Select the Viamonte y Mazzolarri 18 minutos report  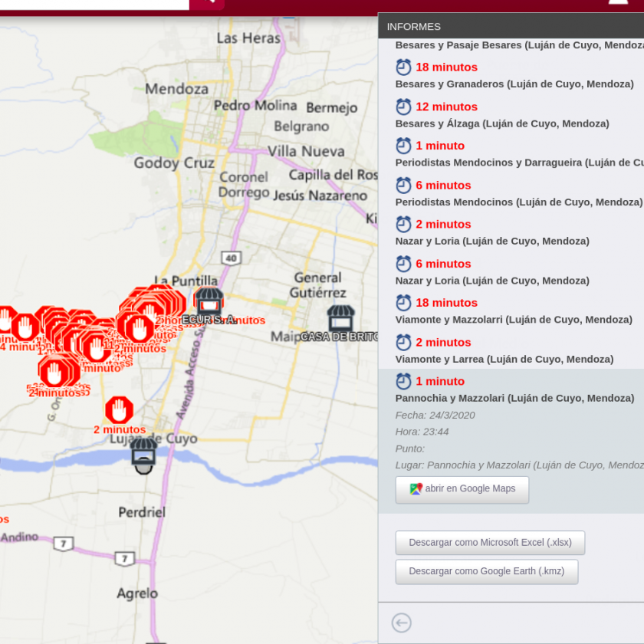[x=514, y=311]
